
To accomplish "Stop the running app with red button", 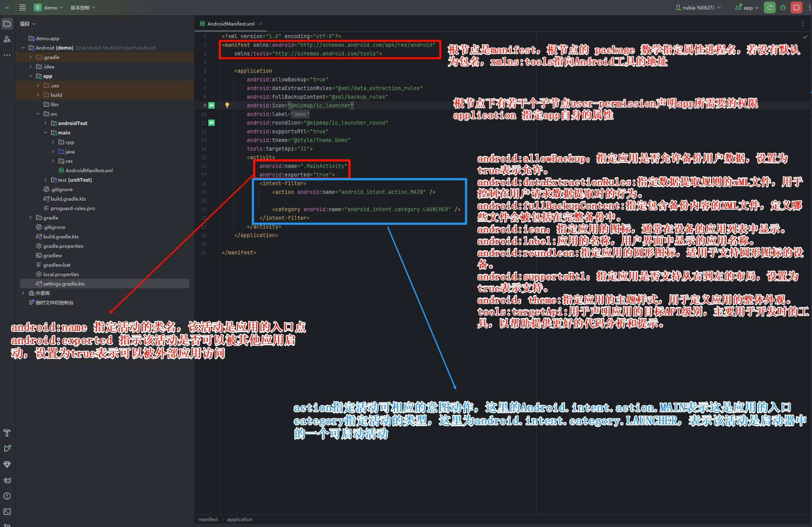I will click(796, 7).
